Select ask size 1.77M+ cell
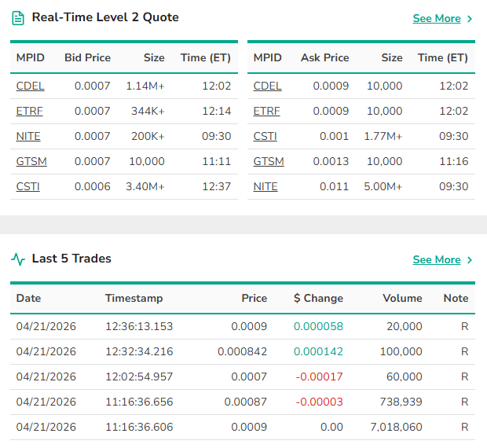This screenshot has height=448, width=487. pos(383,136)
